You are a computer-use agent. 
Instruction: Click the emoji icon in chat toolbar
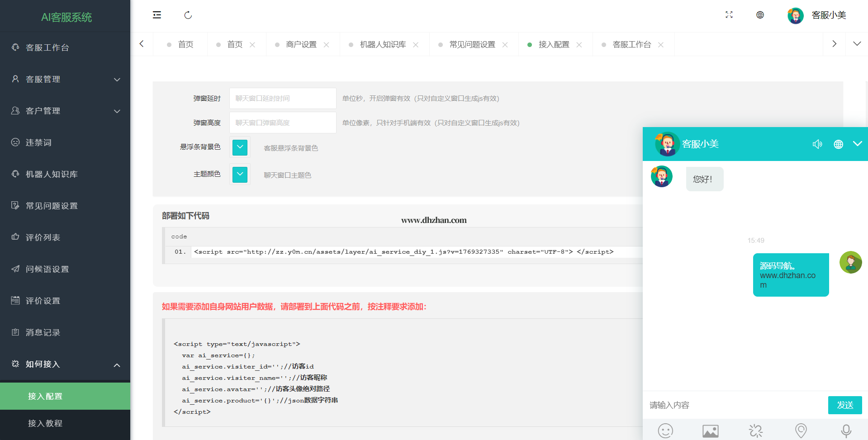click(665, 431)
